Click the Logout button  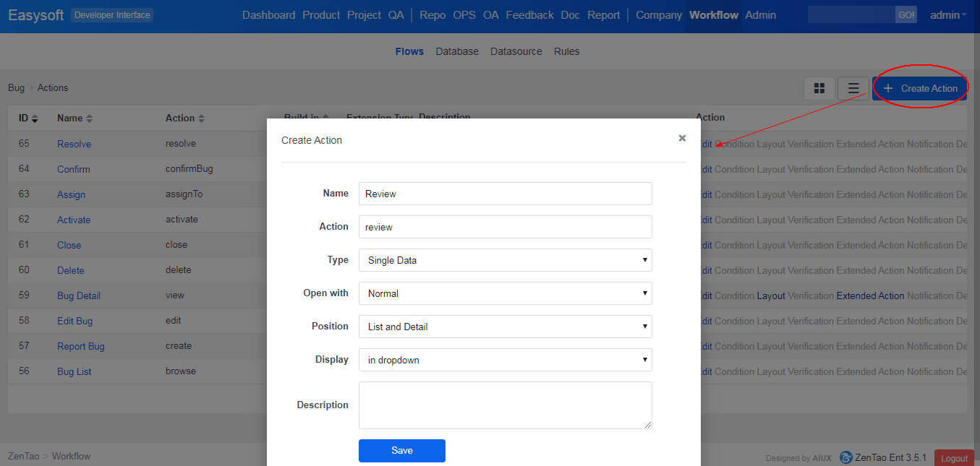[953, 458]
